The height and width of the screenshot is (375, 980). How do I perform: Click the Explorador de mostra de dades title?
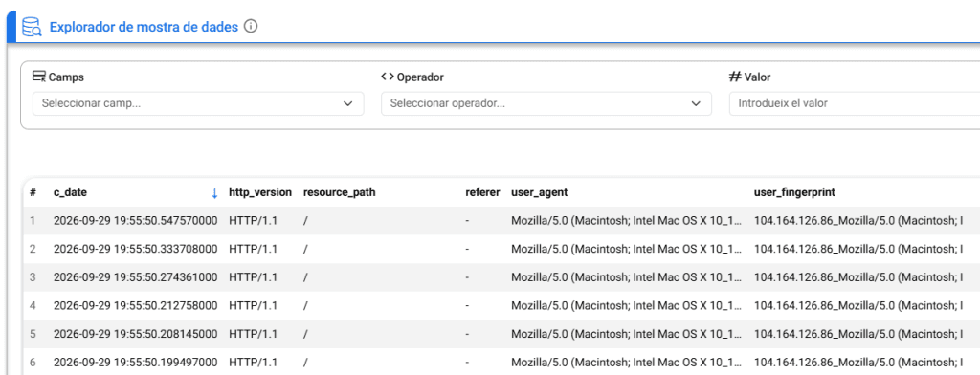pyautogui.click(x=144, y=28)
